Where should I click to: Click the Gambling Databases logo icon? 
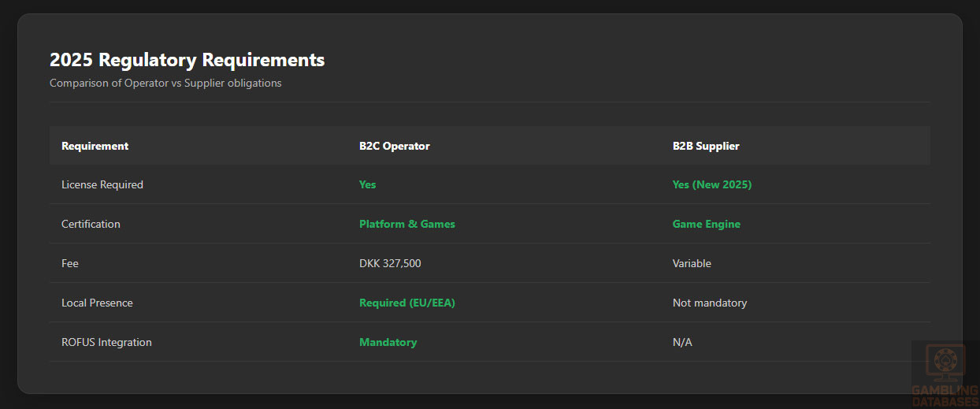click(945, 366)
